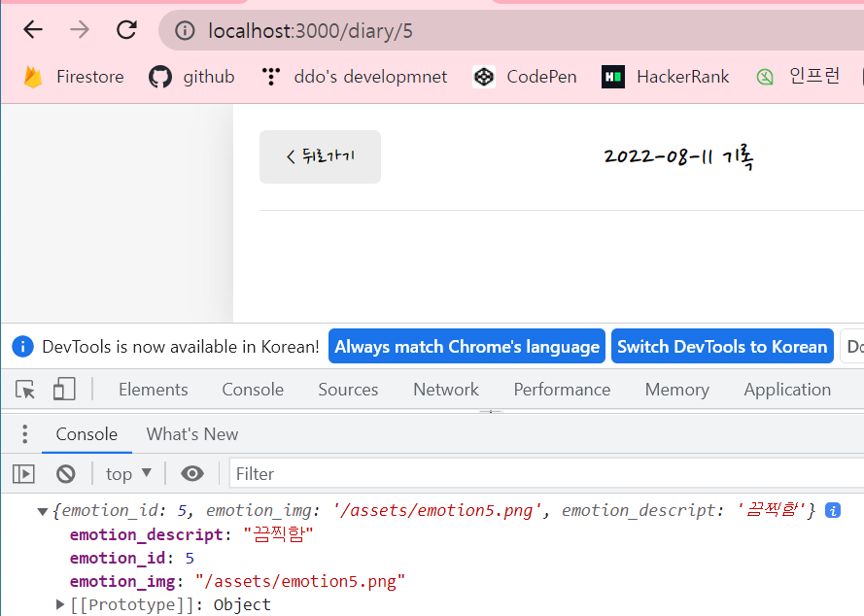The height and width of the screenshot is (616, 864).
Task: Click the 2022-08-11 기록 heading
Action: [x=678, y=157]
